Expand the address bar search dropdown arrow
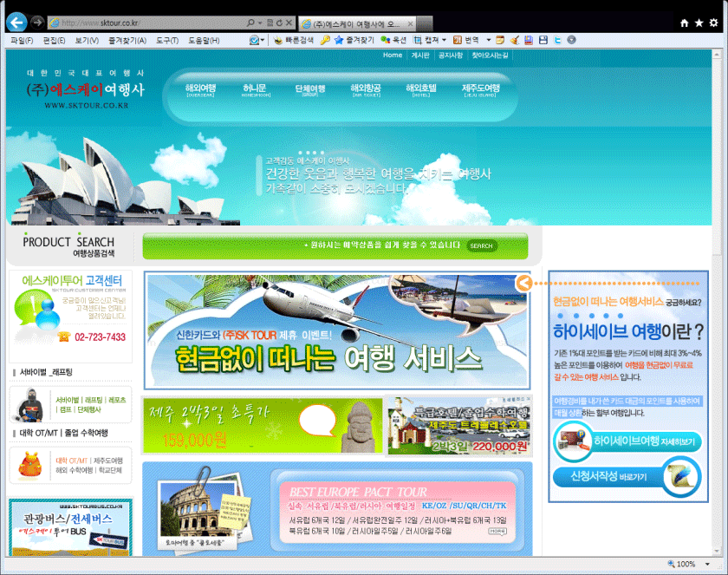Viewport: 728px width, 575px height. pyautogui.click(x=259, y=23)
